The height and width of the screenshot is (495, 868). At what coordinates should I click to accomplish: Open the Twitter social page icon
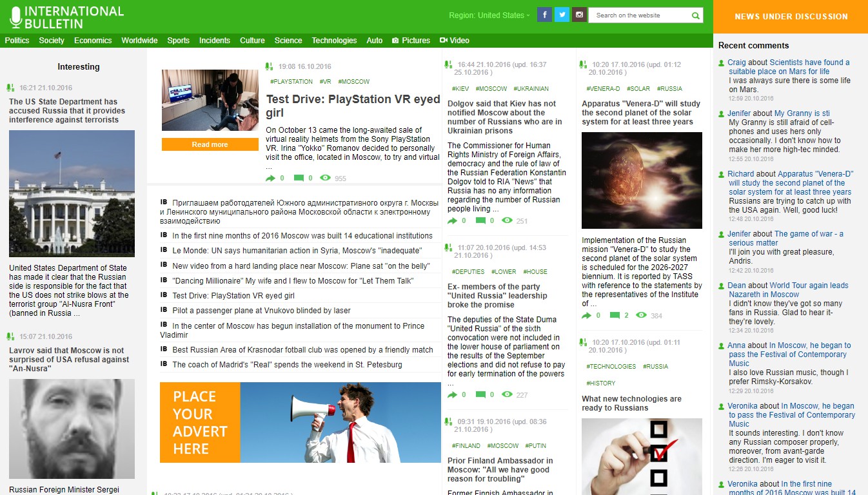pos(562,15)
